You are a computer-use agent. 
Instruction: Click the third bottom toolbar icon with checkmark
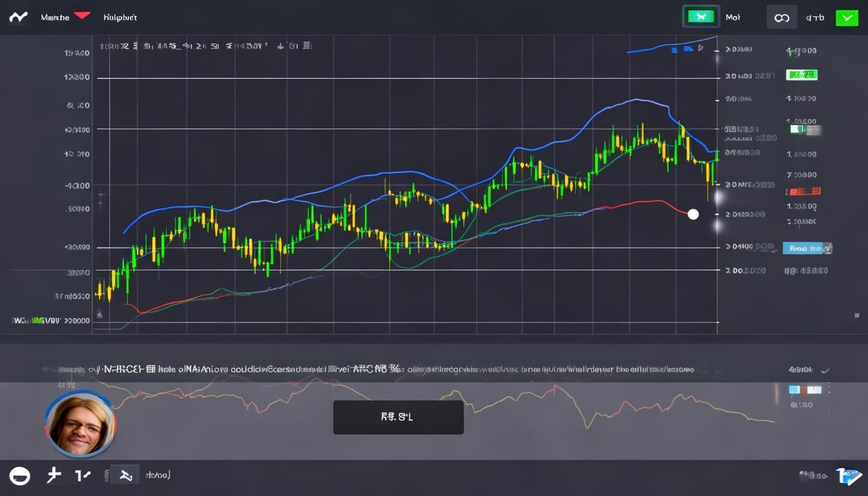[83, 476]
